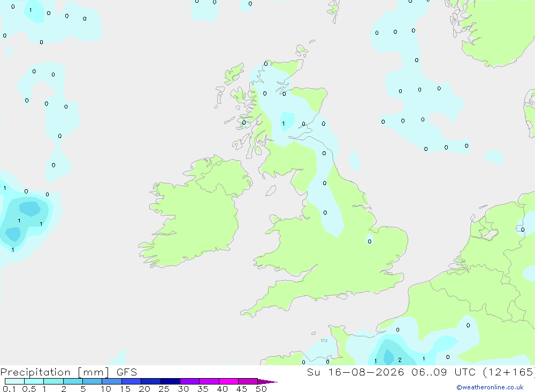Click the '1' precipitation value over central Scotland
535x392 pixels.
tap(283, 124)
